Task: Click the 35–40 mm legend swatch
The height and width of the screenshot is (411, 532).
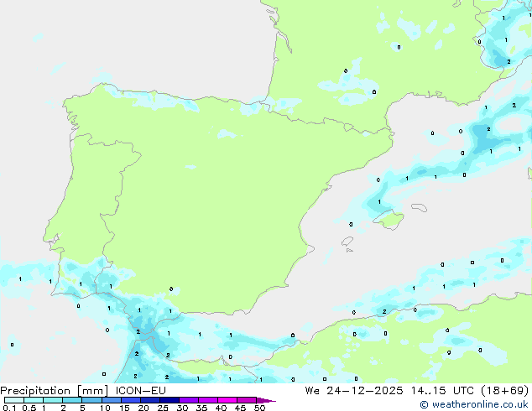Action: coord(208,400)
